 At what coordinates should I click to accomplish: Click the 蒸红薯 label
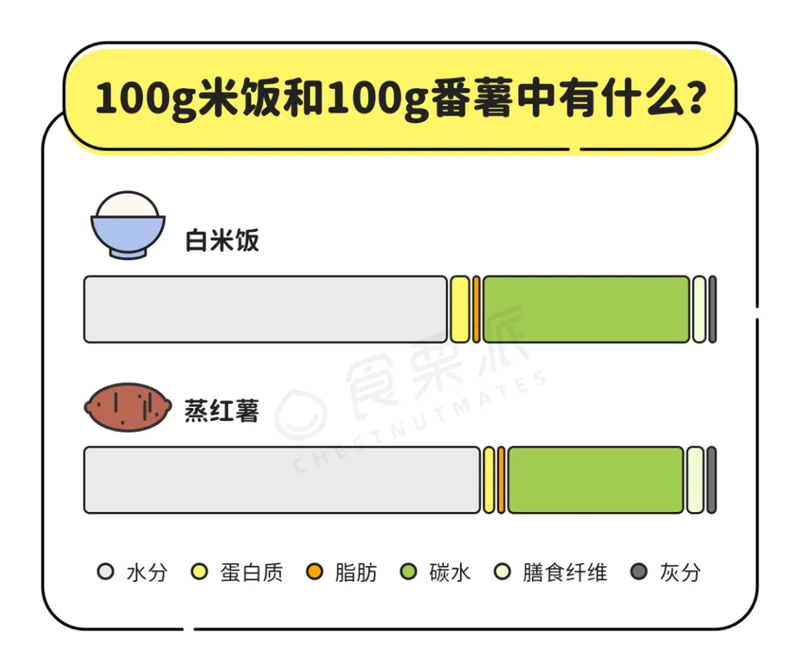[x=222, y=412]
